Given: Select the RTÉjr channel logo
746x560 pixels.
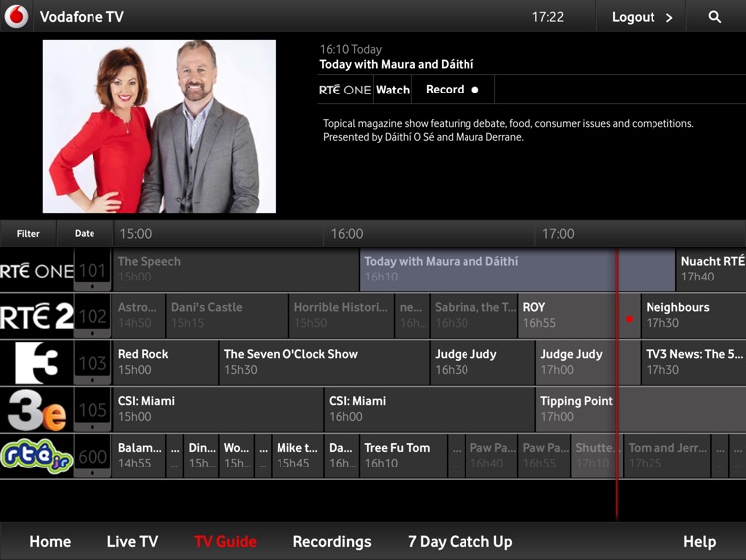Looking at the screenshot, I should (37, 457).
